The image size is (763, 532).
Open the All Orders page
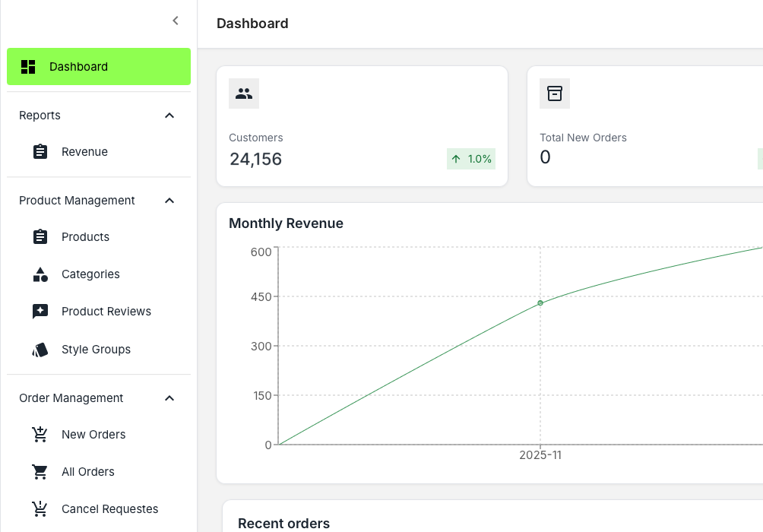click(x=87, y=471)
